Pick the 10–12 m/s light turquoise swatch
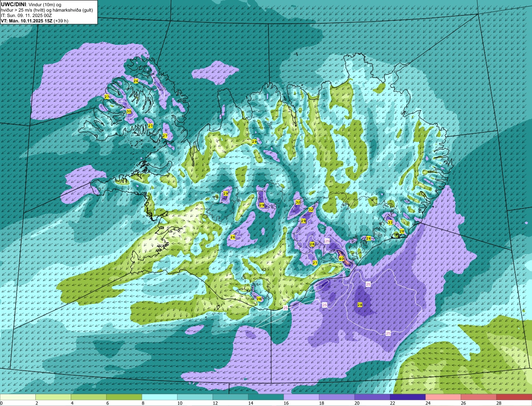Screen dimensions: 532x406 (x=195, y=397)
